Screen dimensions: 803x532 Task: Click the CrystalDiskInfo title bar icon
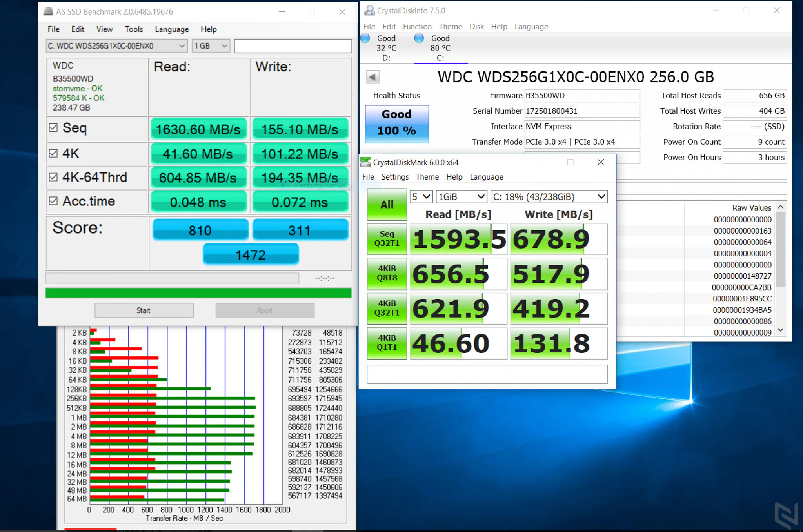click(369, 11)
